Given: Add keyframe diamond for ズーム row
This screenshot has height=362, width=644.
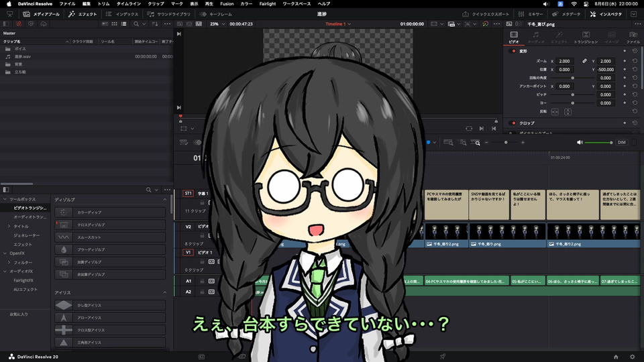Looking at the screenshot, I should [625, 61].
